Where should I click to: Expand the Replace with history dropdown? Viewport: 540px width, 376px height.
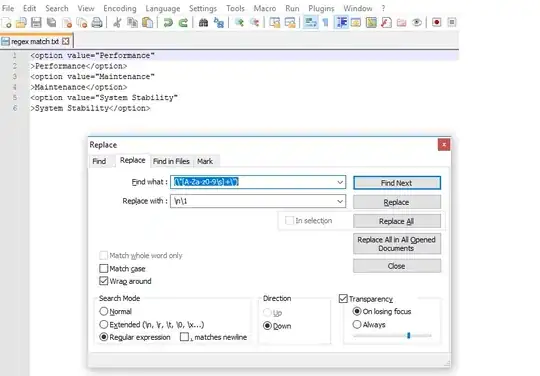[x=340, y=201]
